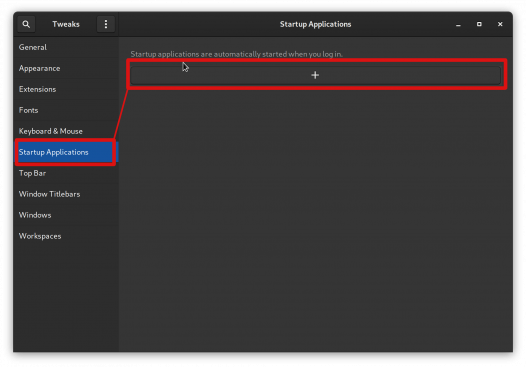Click the Startup Applications title in header bar
This screenshot has height=367, width=526.
[x=315, y=24]
